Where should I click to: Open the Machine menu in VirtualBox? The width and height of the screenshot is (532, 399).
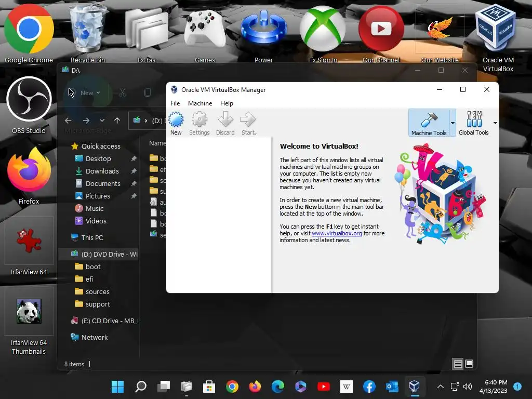(200, 103)
